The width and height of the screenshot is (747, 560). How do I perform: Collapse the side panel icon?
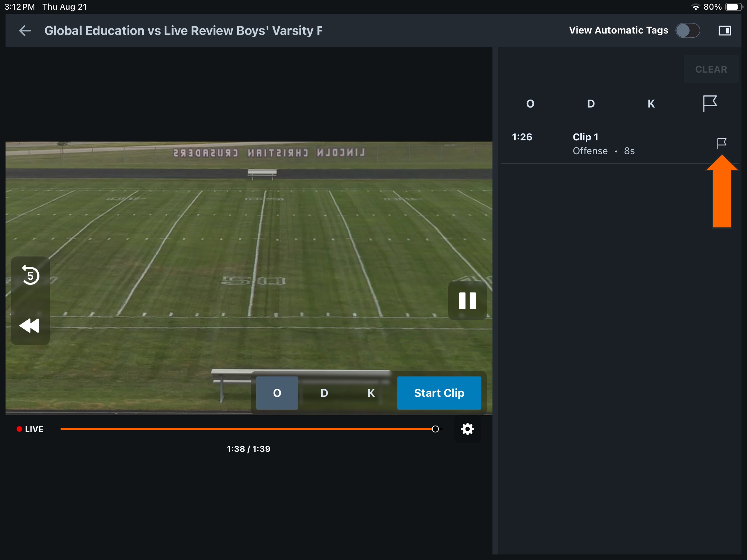[x=725, y=30]
